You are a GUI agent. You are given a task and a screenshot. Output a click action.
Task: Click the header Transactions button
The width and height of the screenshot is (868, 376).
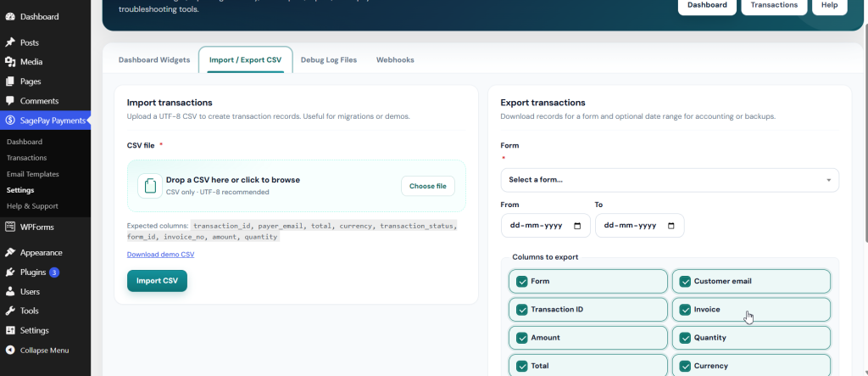pyautogui.click(x=774, y=5)
